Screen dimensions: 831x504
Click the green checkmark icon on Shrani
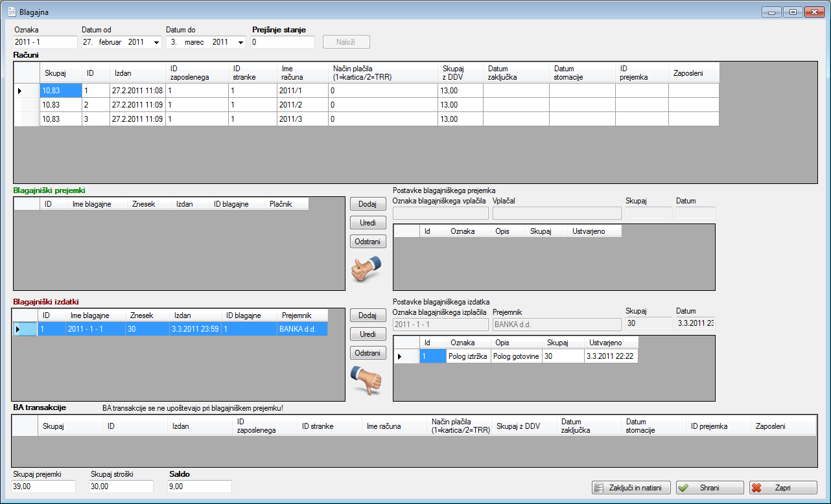(683, 488)
